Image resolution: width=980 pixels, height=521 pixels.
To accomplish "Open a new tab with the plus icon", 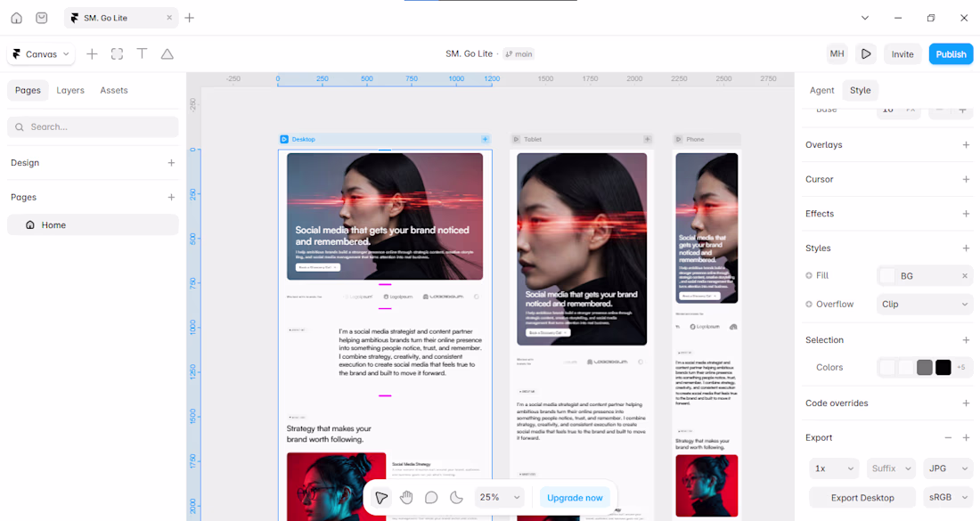I will tap(190, 18).
